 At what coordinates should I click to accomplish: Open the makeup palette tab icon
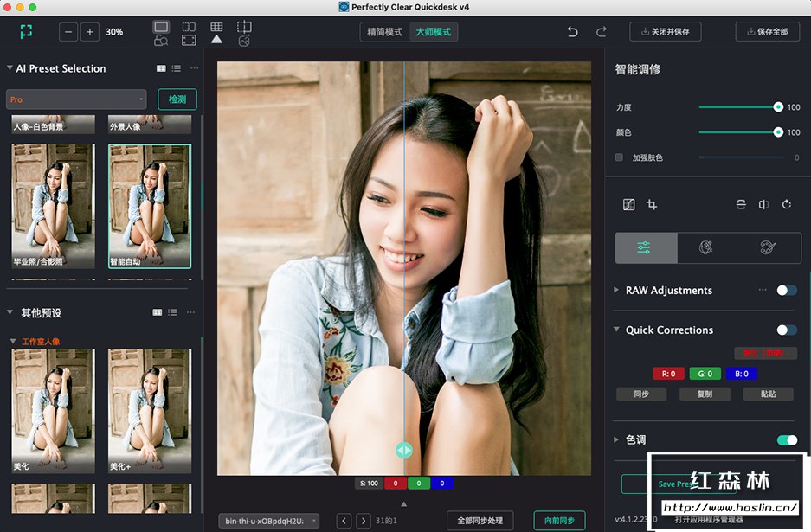(765, 247)
